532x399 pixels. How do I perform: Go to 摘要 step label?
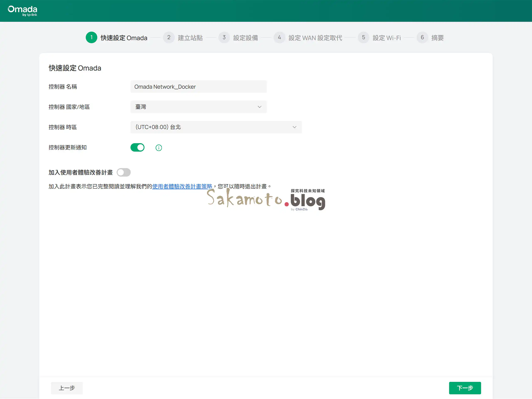tap(437, 38)
